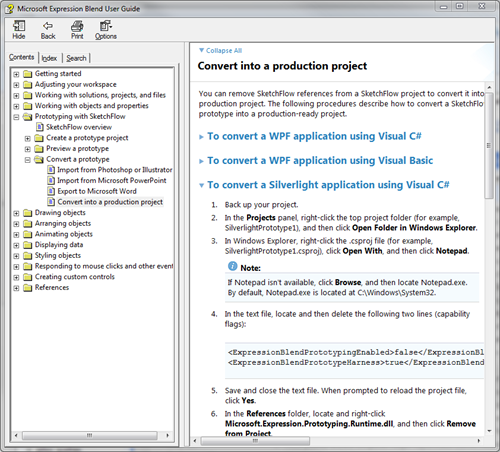Image resolution: width=500 pixels, height=452 pixels.
Task: Click the Adjusting your workspace folder icon
Action: [x=28, y=84]
